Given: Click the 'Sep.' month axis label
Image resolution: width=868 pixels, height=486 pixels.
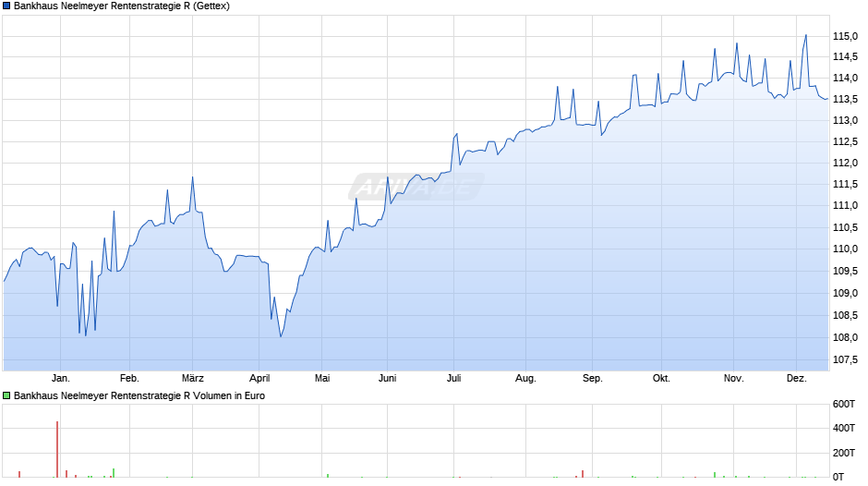Looking at the screenshot, I should click(x=592, y=379).
